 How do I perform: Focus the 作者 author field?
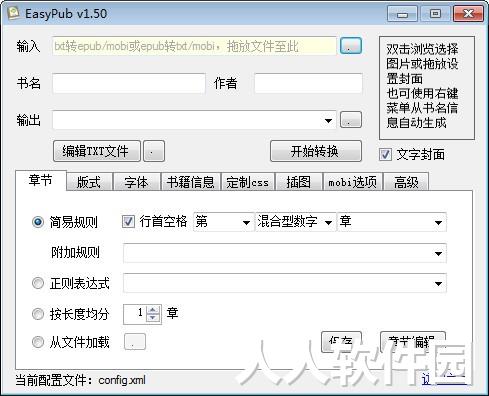pyautogui.click(x=308, y=83)
